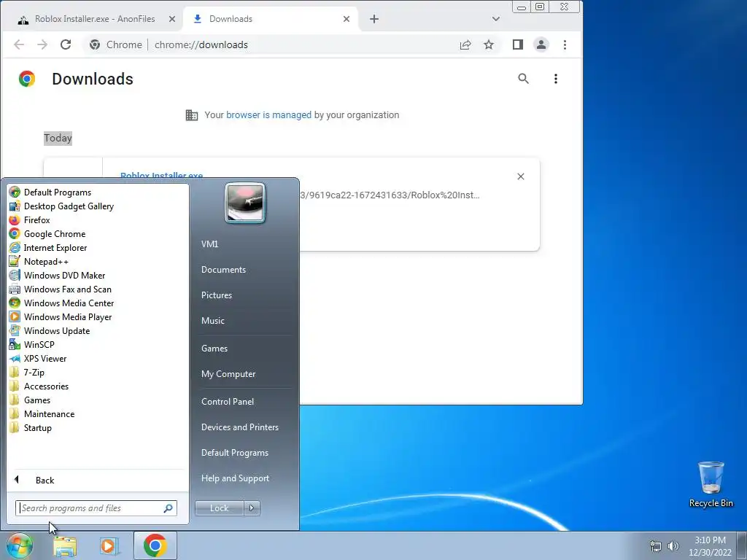Click Chrome taskbar button

click(155, 545)
